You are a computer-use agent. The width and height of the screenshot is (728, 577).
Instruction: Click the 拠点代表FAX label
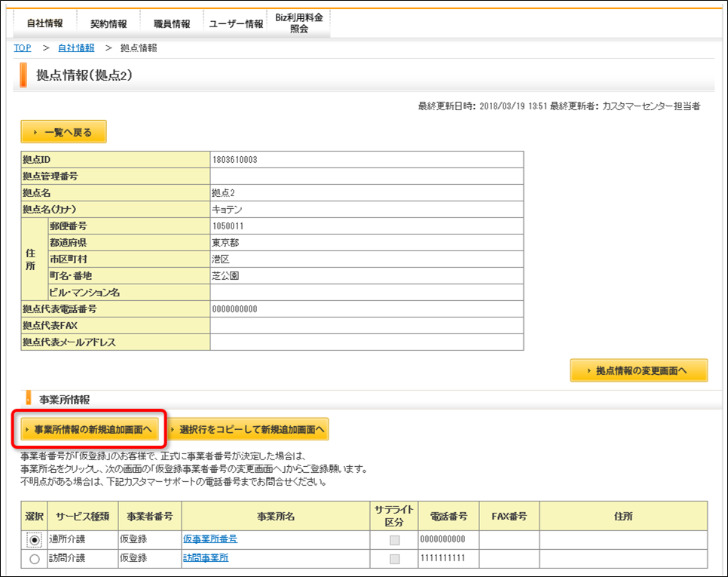coord(50,326)
